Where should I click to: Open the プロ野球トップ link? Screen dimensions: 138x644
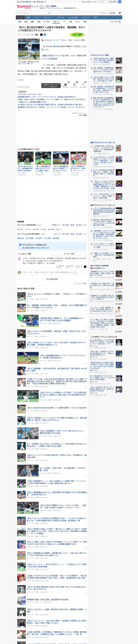click(56, 225)
